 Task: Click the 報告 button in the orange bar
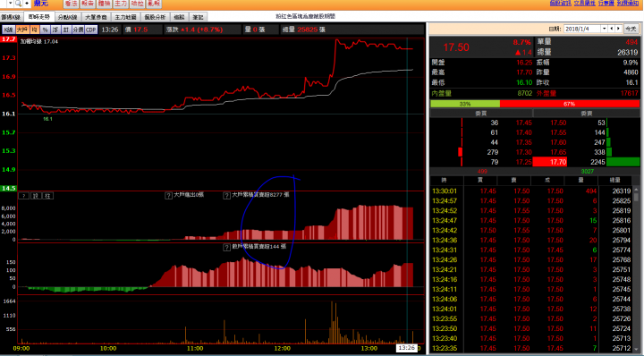coord(88,4)
